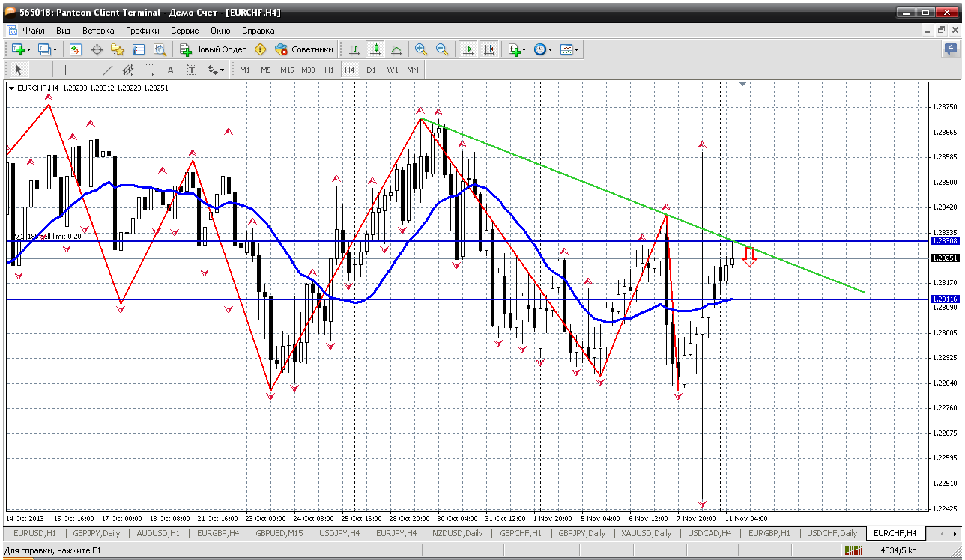965x560 pixels.
Task: Open the notifications chat bubble
Action: [950, 49]
